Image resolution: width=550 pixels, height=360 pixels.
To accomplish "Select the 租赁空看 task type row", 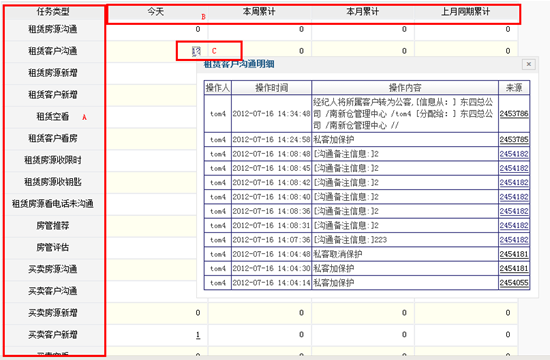I will (x=53, y=116).
